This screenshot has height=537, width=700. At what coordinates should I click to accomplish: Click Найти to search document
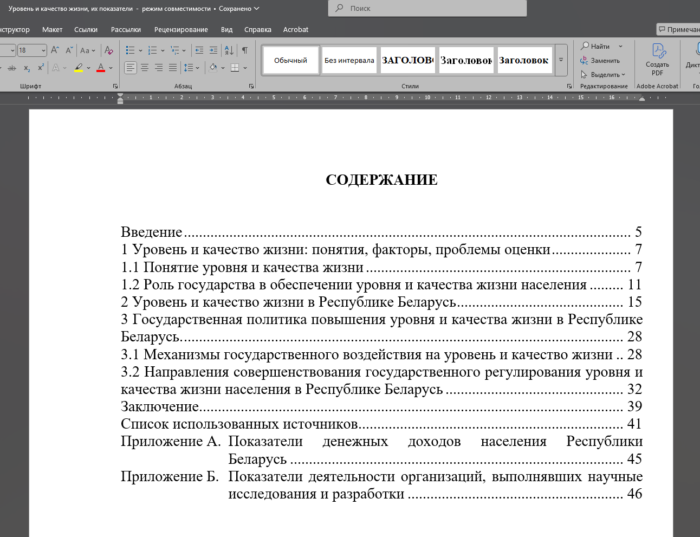click(596, 46)
